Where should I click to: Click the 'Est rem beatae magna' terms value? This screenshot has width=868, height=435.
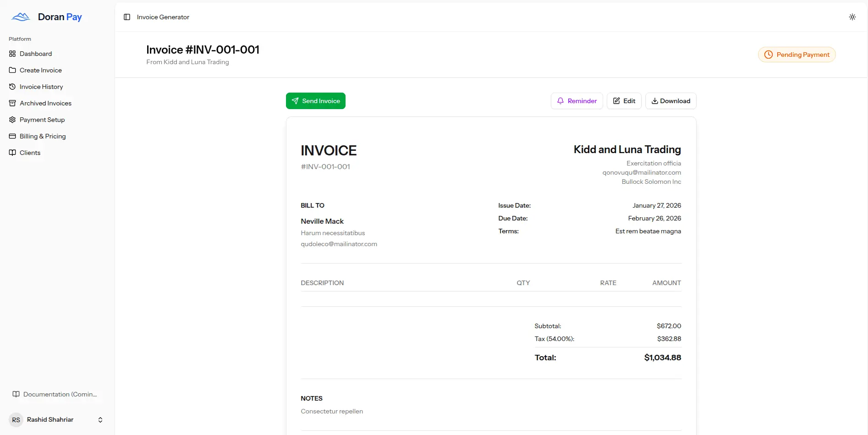[x=648, y=231]
